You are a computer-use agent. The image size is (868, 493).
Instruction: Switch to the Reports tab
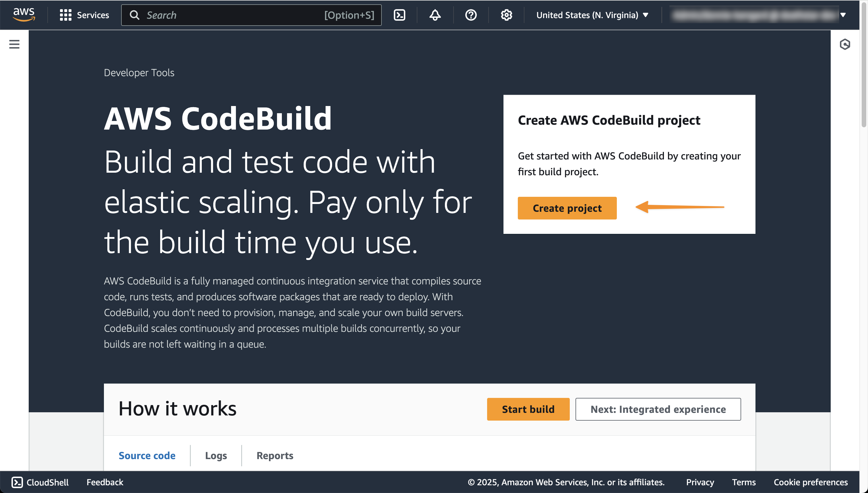pyautogui.click(x=275, y=455)
